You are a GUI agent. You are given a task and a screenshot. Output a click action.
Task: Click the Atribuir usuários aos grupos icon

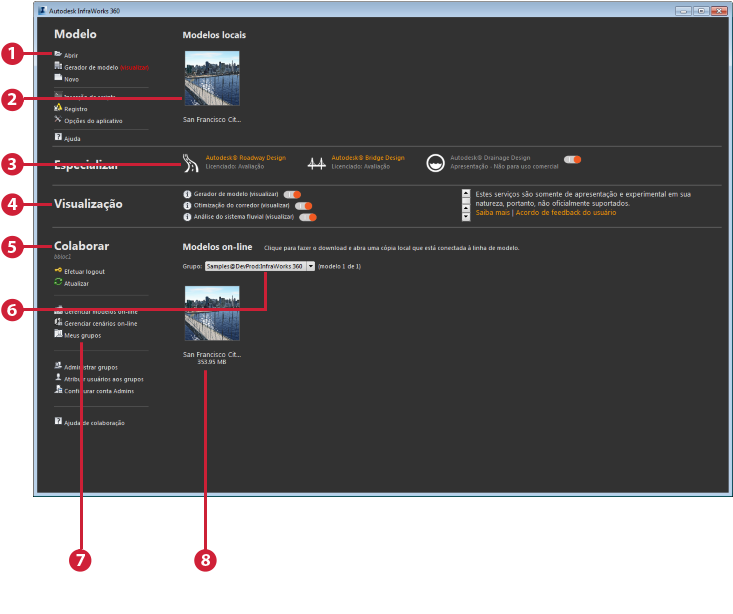click(x=58, y=377)
